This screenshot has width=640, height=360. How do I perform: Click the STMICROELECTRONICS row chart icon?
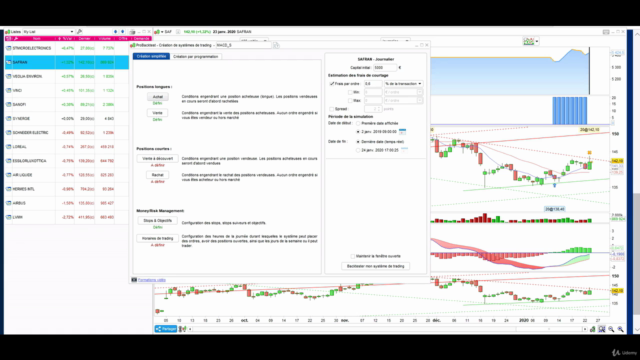[x=9, y=48]
